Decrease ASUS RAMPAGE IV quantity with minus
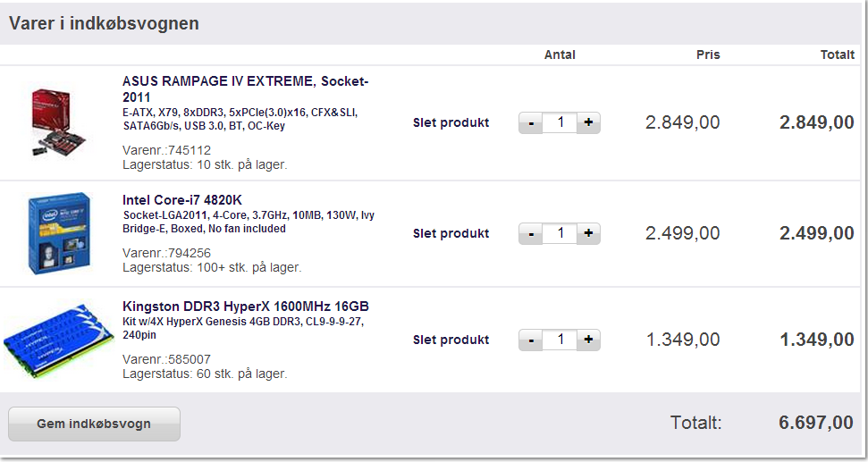 [531, 122]
